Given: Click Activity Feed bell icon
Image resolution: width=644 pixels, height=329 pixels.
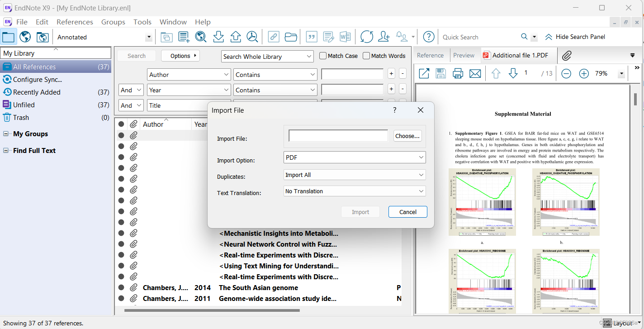Looking at the screenshot, I should click(x=402, y=37).
